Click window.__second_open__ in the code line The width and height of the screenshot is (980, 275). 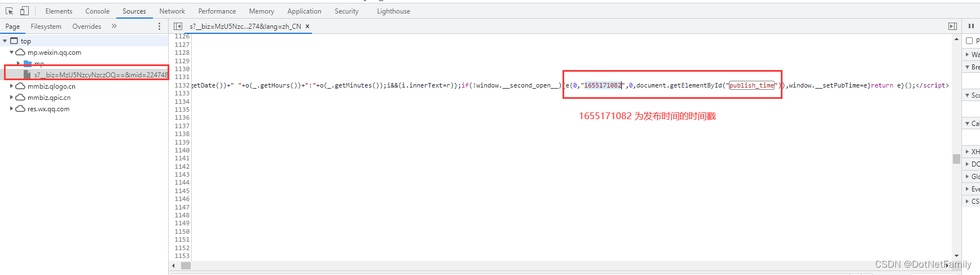click(517, 85)
